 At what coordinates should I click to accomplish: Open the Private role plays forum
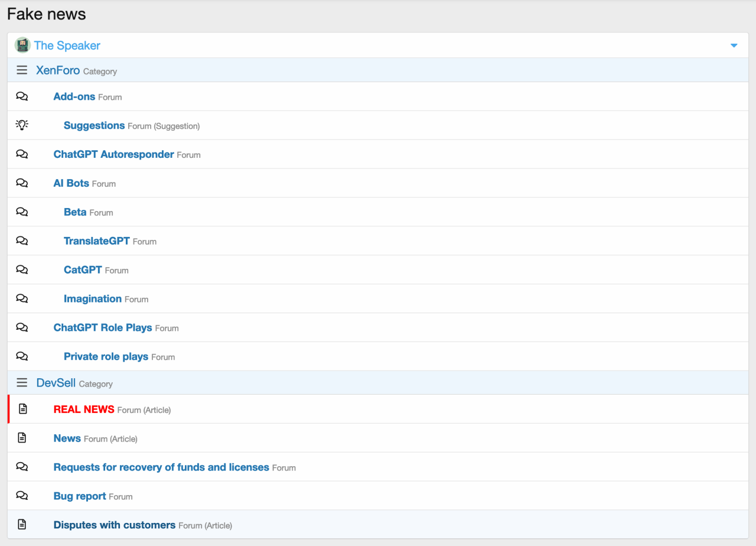(x=106, y=356)
